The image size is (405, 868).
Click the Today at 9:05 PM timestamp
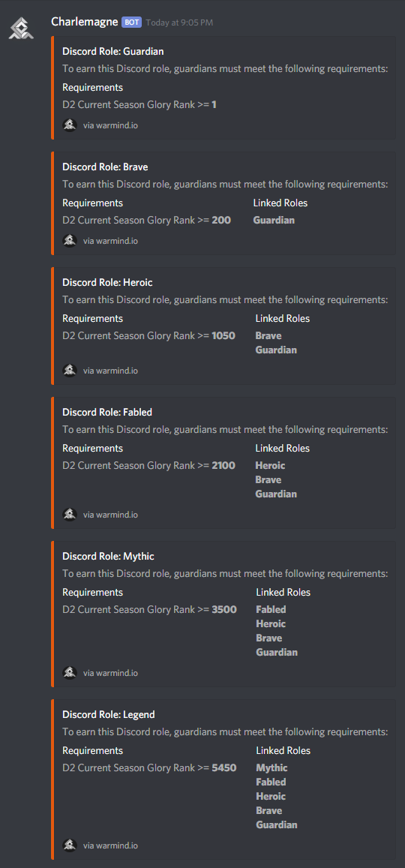tap(179, 23)
